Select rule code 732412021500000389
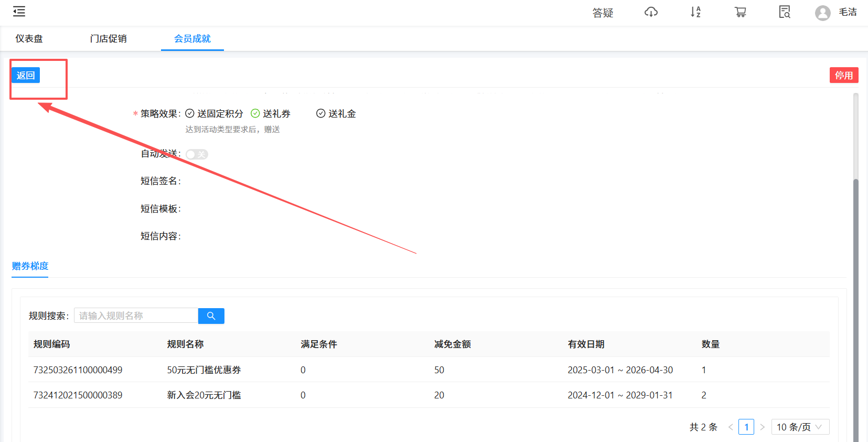 click(78, 395)
